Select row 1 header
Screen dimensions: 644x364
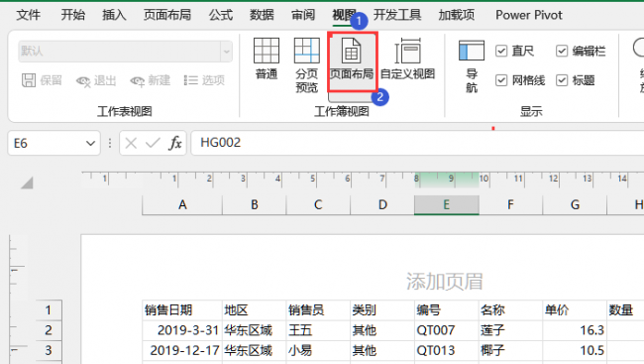49,310
